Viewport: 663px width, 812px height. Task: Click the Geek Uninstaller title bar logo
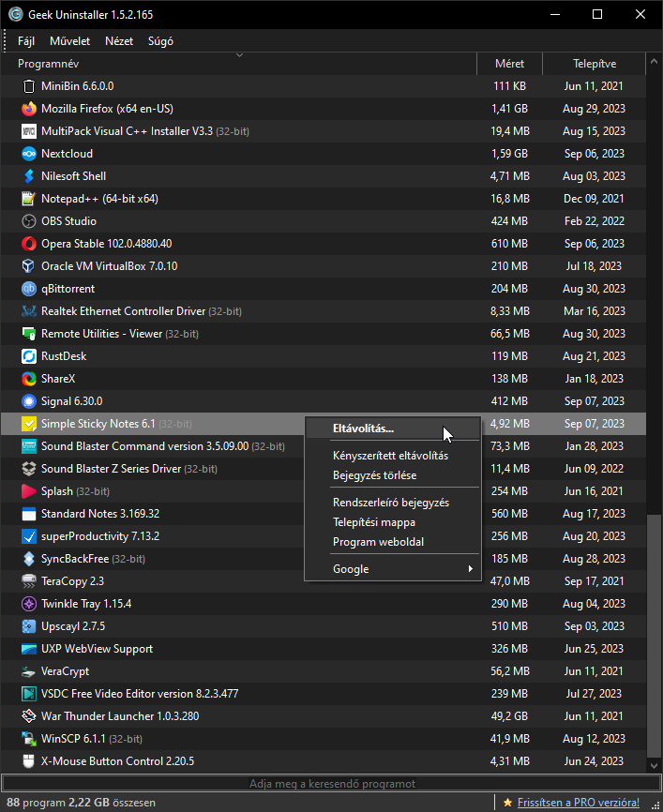[x=16, y=14]
